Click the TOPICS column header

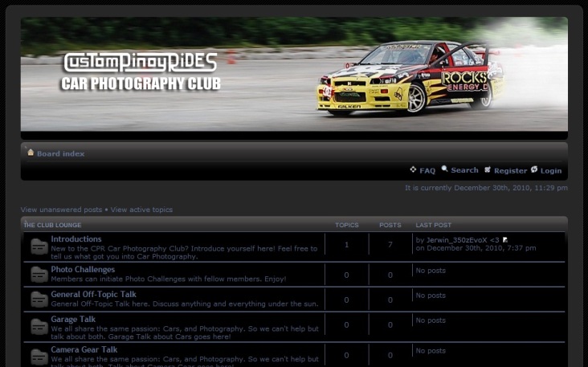click(346, 225)
